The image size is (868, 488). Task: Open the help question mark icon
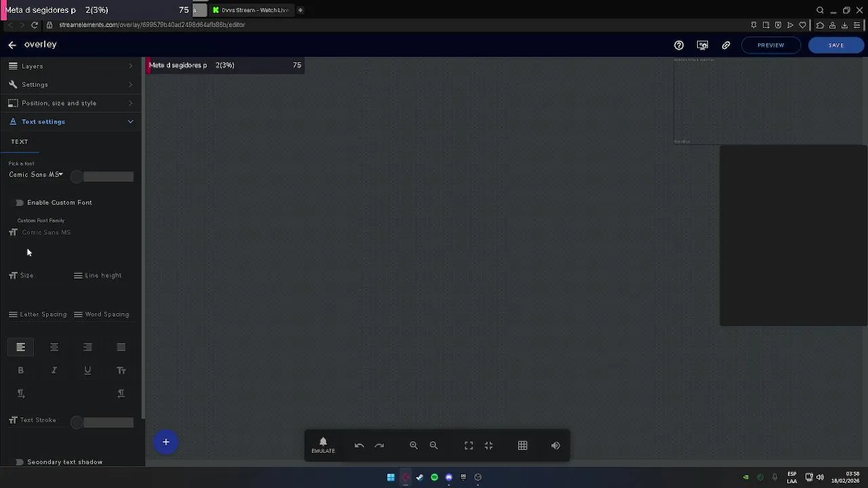tap(679, 45)
